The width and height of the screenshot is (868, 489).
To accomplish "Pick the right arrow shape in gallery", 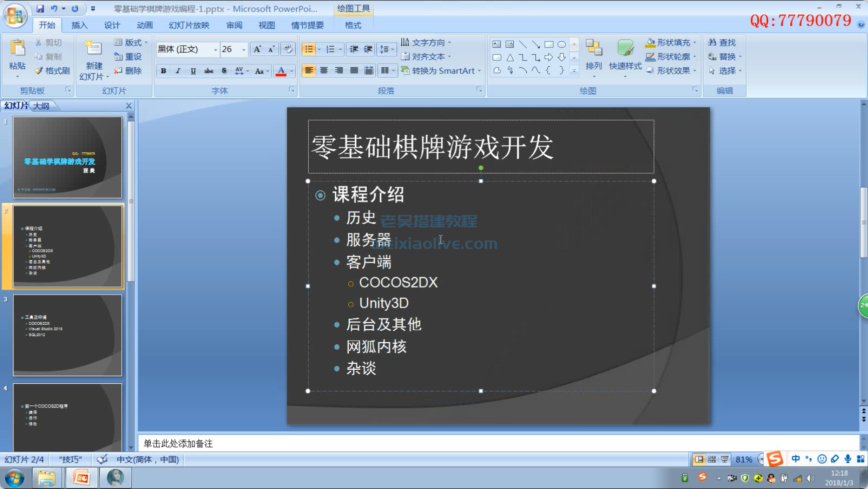I will click(x=549, y=57).
